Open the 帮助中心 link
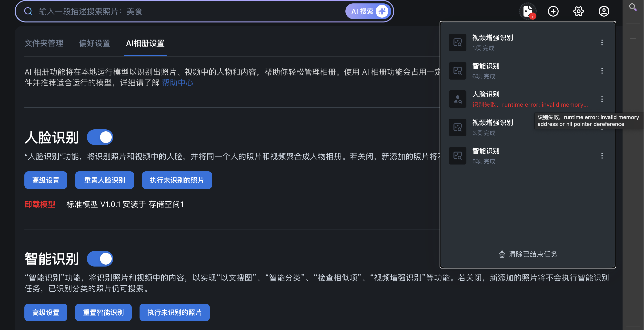 178,83
